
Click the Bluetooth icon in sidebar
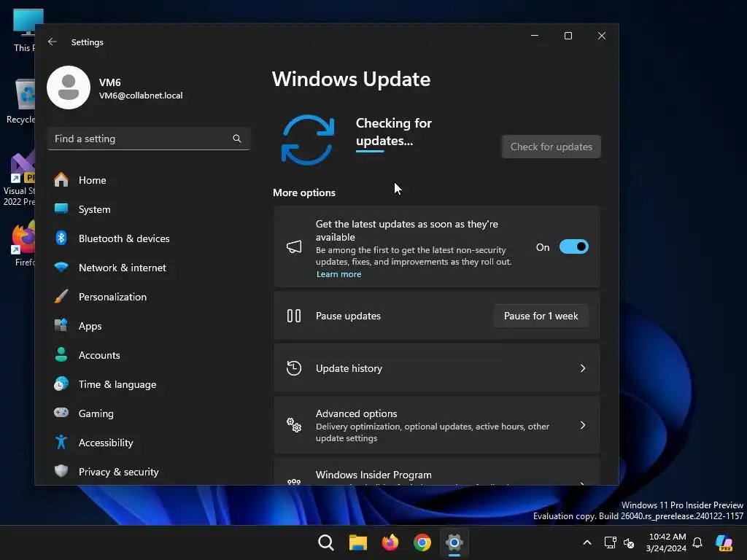pyautogui.click(x=61, y=238)
